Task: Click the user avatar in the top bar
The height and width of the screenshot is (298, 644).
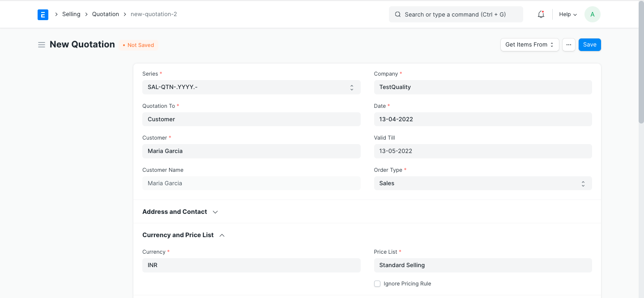Action: click(x=592, y=14)
